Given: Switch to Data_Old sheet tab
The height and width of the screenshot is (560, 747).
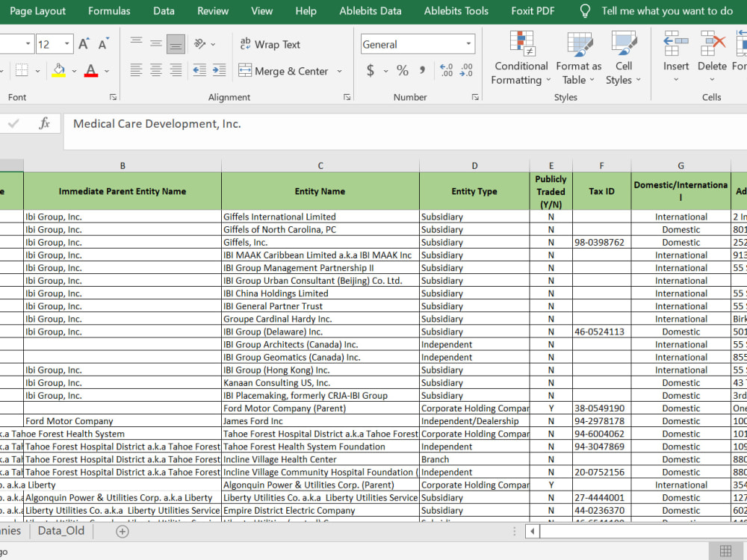Looking at the screenshot, I should (x=61, y=531).
